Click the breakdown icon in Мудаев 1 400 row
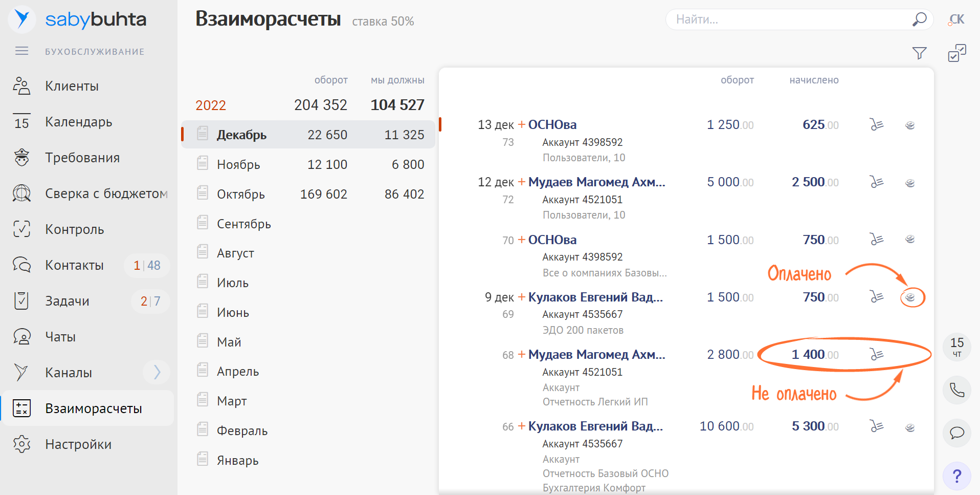 click(x=877, y=354)
